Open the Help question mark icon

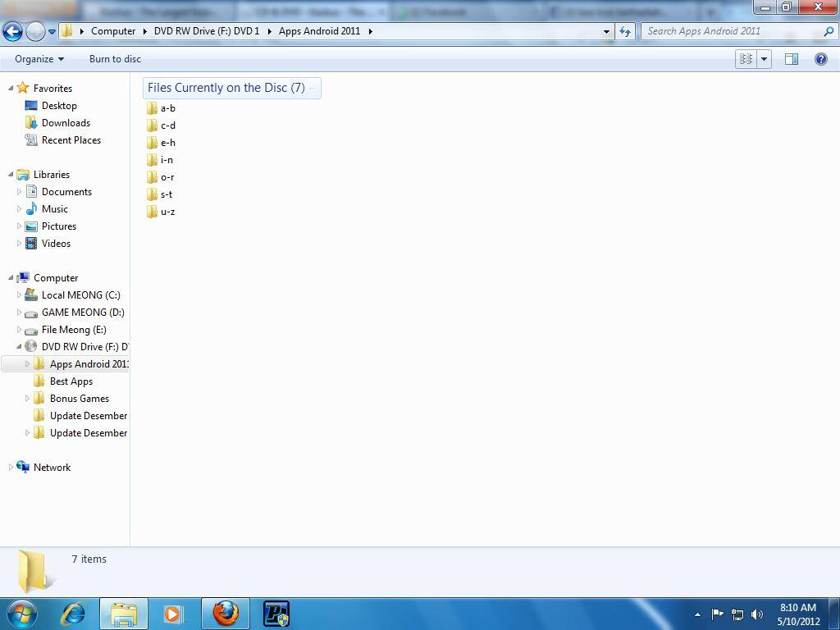820,59
